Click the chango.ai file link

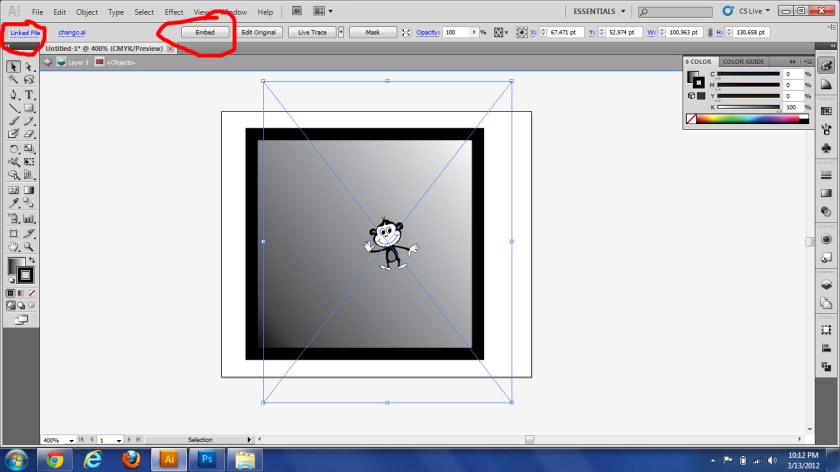pyautogui.click(x=72, y=32)
